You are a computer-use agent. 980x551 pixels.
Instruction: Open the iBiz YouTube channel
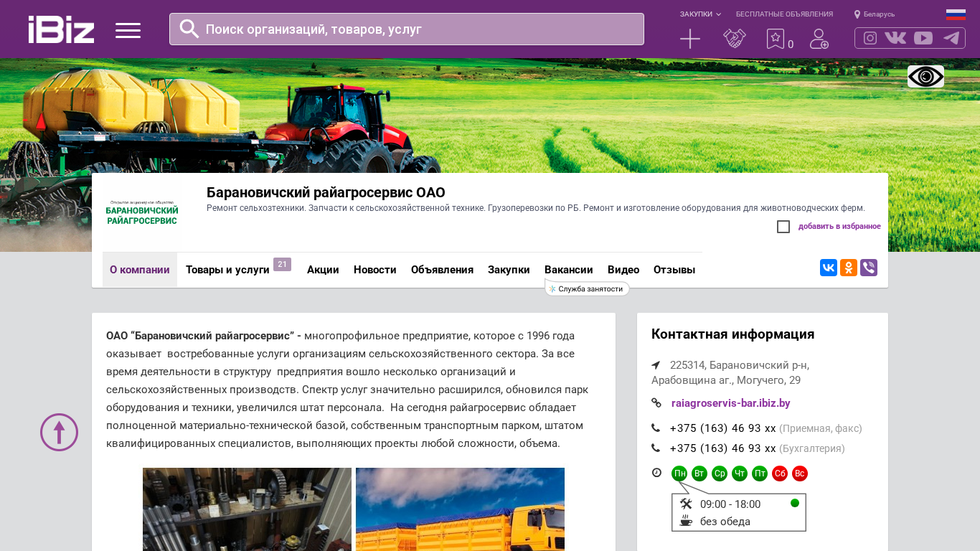click(x=923, y=38)
